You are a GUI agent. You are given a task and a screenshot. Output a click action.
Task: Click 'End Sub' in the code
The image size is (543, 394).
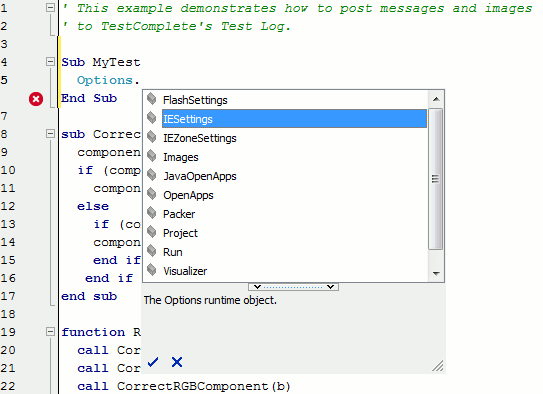pyautogui.click(x=89, y=98)
